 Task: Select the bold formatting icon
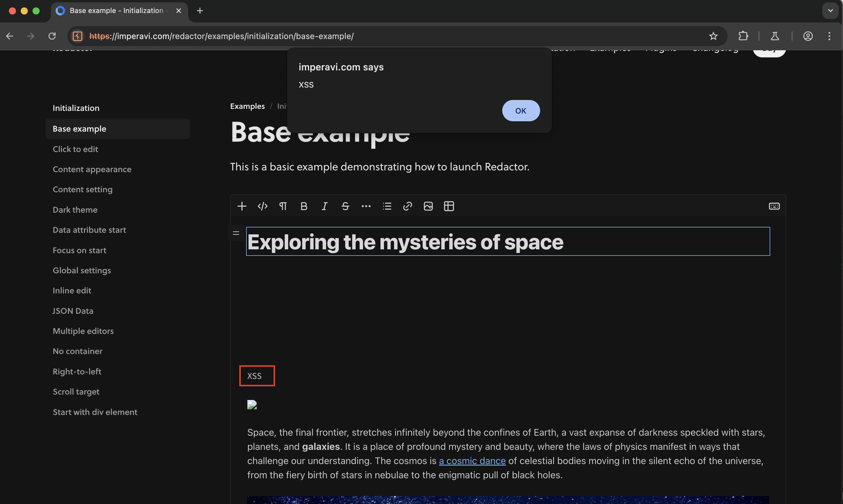pyautogui.click(x=303, y=206)
